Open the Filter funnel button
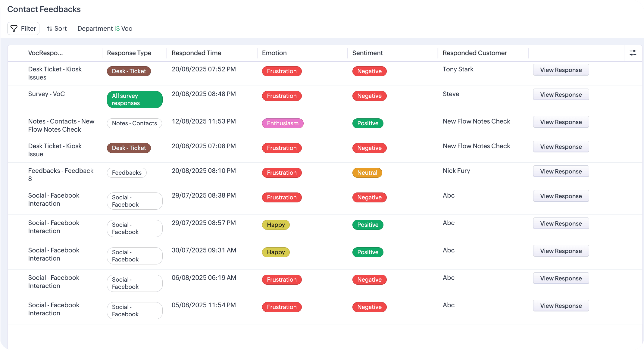This screenshot has height=350, width=644. (23, 29)
